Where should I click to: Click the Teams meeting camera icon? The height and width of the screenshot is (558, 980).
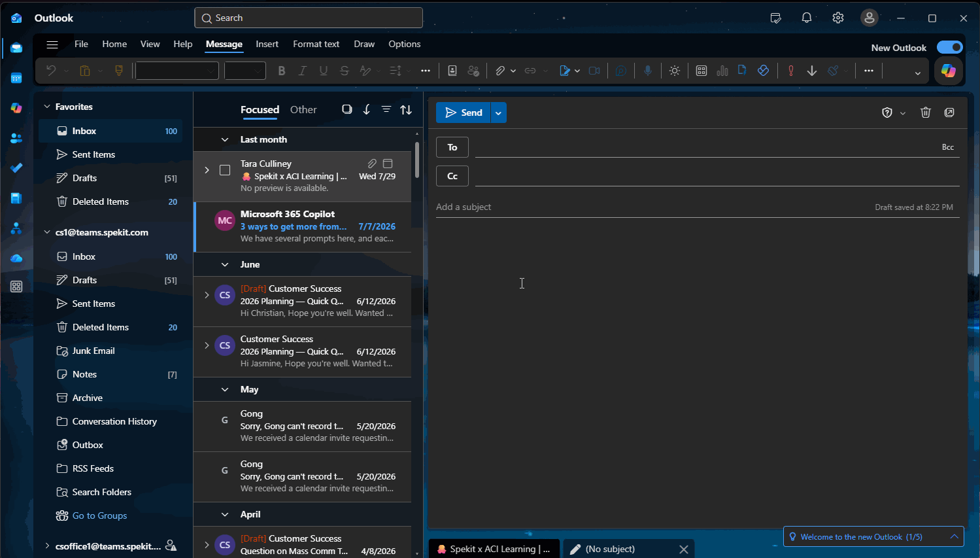pos(594,71)
